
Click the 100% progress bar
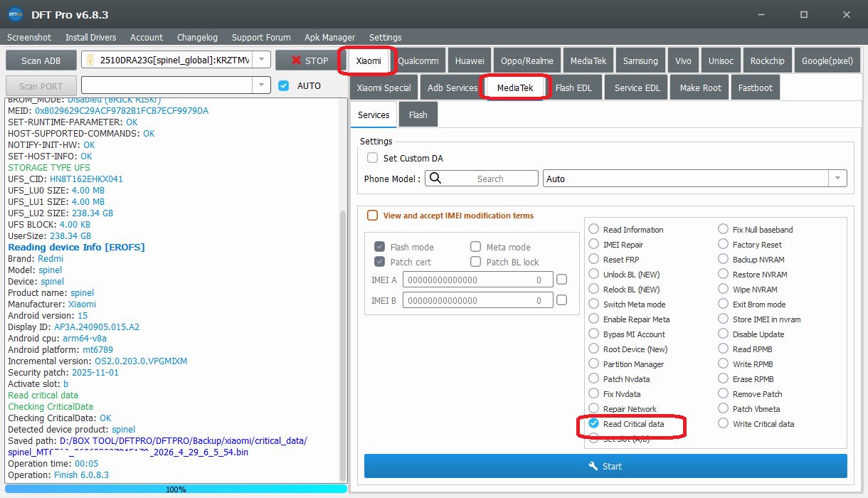[x=176, y=489]
